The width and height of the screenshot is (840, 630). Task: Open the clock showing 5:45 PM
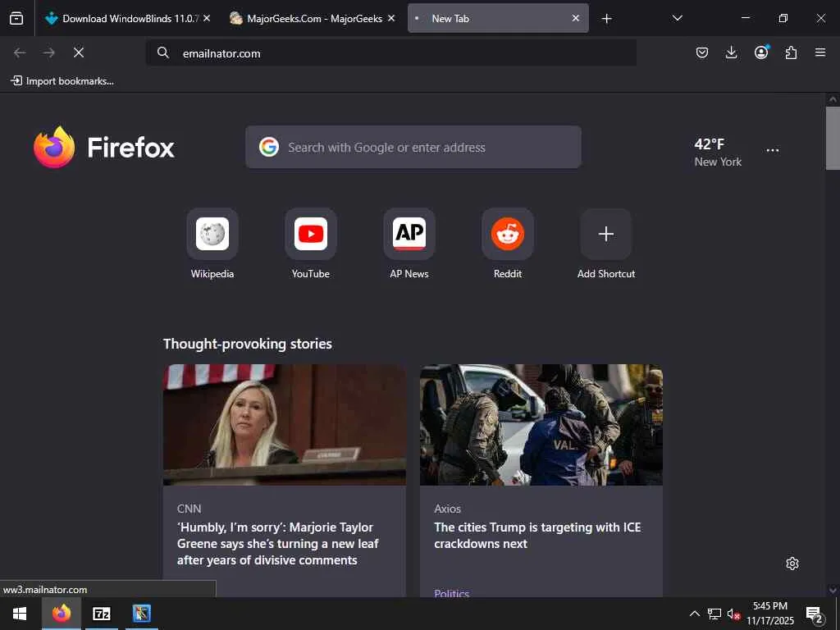click(x=770, y=614)
